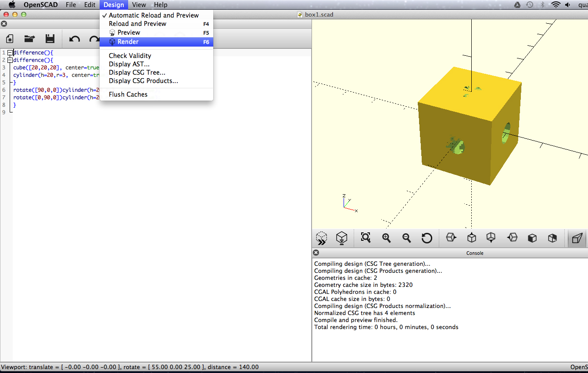Image resolution: width=588 pixels, height=373 pixels.
Task: Open Display AST... from Design menu
Action: pos(156,64)
